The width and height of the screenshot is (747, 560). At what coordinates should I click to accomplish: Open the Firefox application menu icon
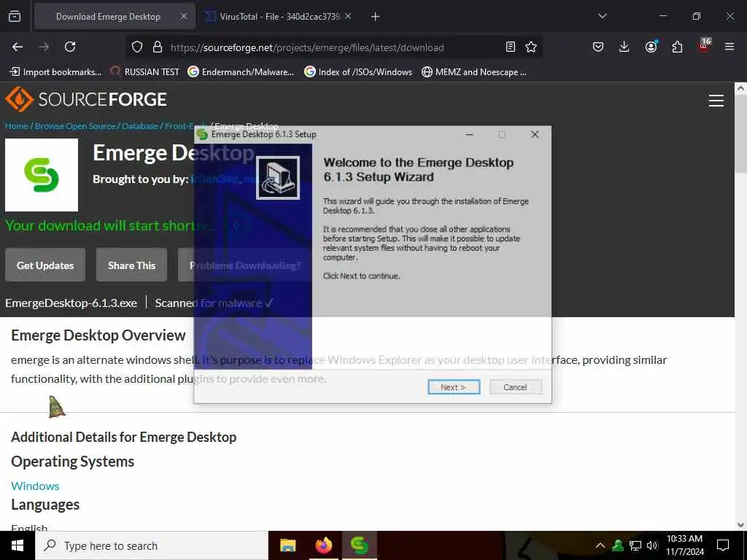(x=729, y=47)
